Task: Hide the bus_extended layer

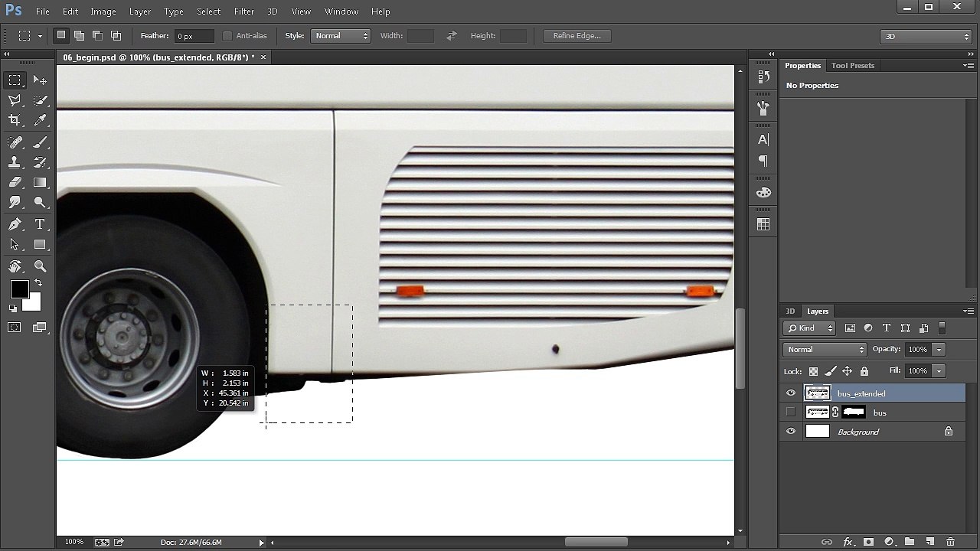Action: click(x=791, y=393)
